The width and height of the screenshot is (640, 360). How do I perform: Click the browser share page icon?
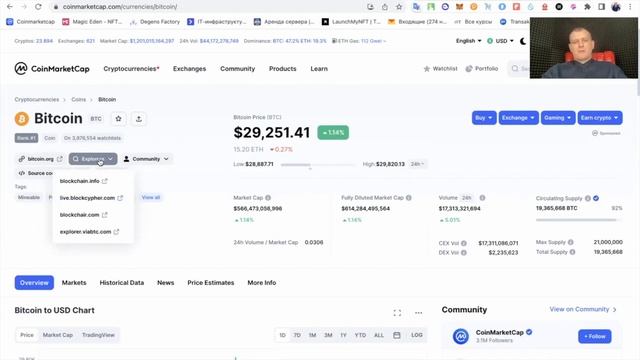click(x=384, y=7)
